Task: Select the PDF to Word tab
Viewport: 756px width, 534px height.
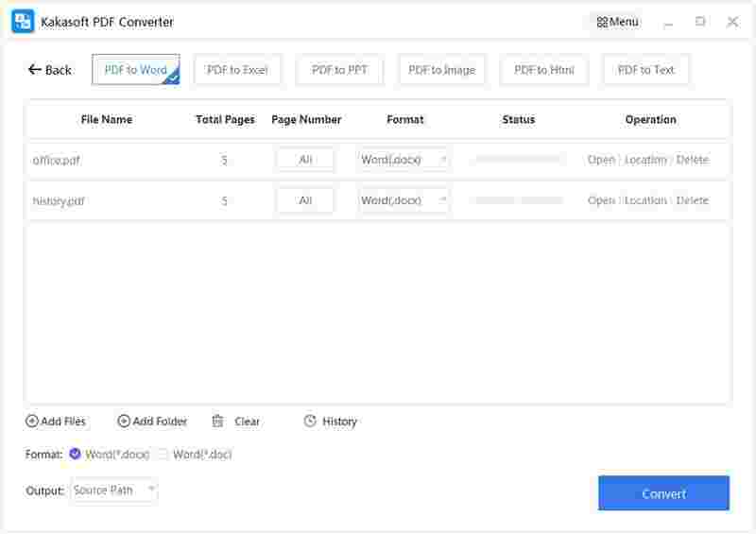Action: [136, 70]
